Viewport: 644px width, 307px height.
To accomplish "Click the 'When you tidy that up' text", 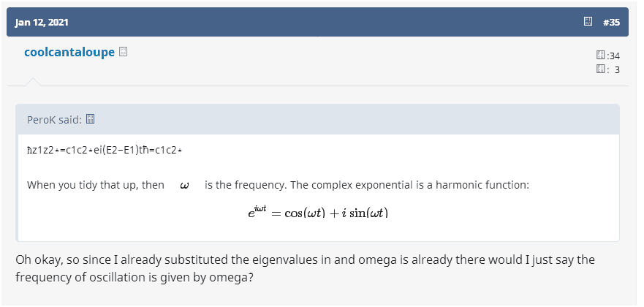I will (96, 185).
